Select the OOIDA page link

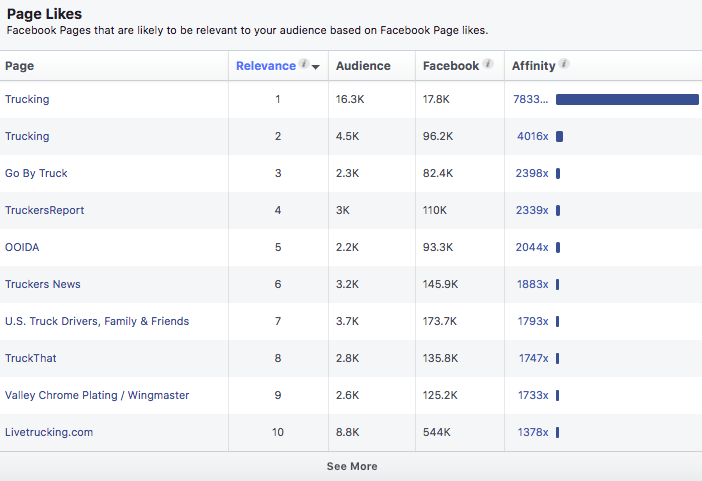tap(22, 247)
